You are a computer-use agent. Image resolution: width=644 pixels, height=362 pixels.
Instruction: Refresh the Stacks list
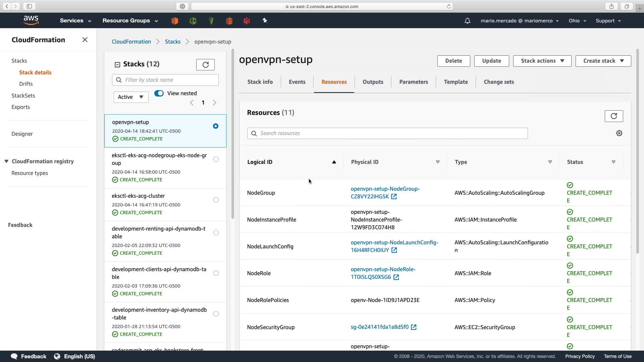[x=205, y=64]
